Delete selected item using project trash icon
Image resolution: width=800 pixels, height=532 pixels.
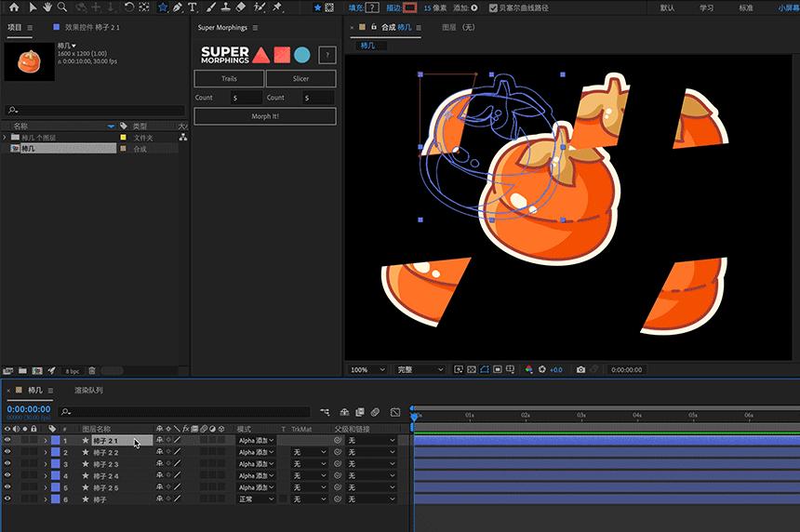tap(92, 371)
